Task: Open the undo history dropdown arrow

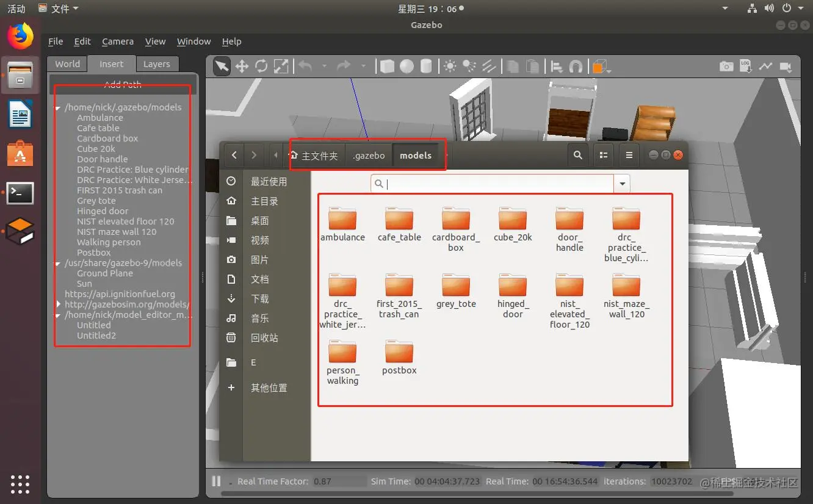Action: pos(324,67)
